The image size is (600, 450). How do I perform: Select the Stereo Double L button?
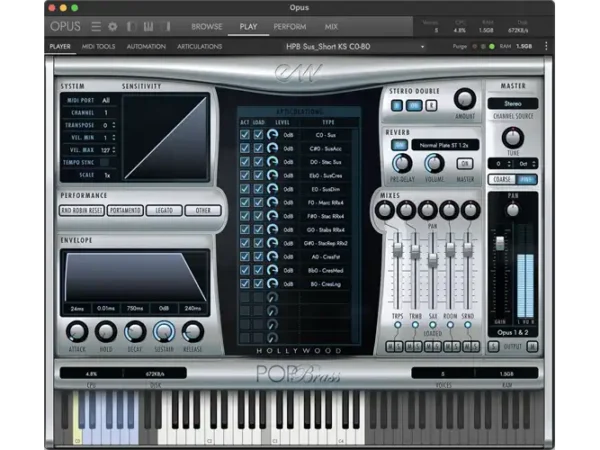397,105
